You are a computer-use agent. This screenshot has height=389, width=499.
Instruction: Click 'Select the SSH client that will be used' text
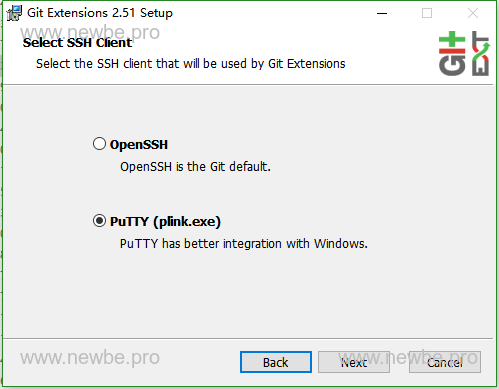(x=191, y=63)
